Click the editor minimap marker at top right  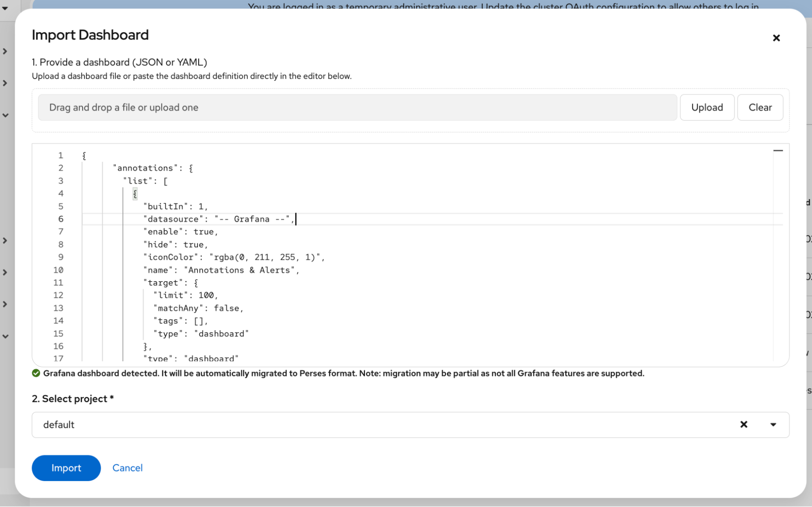777,151
